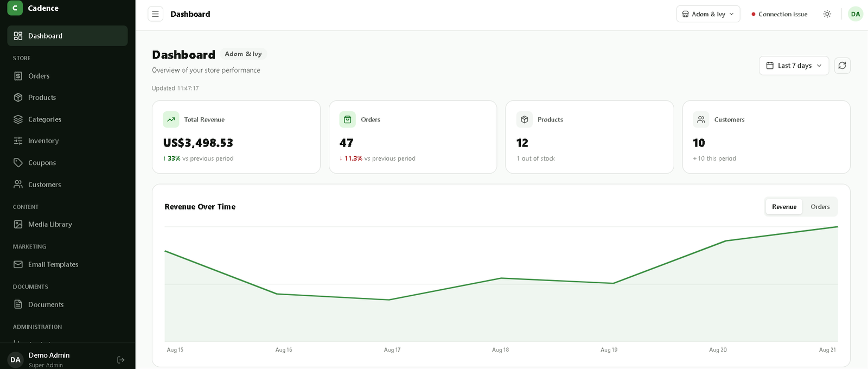Toggle light/dark theme sun icon

click(827, 14)
